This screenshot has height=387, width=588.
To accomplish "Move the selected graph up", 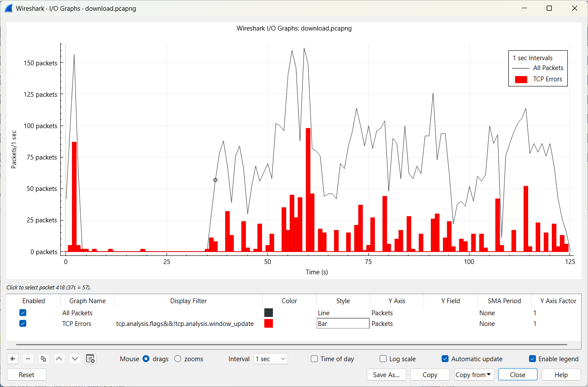I will tap(59, 359).
